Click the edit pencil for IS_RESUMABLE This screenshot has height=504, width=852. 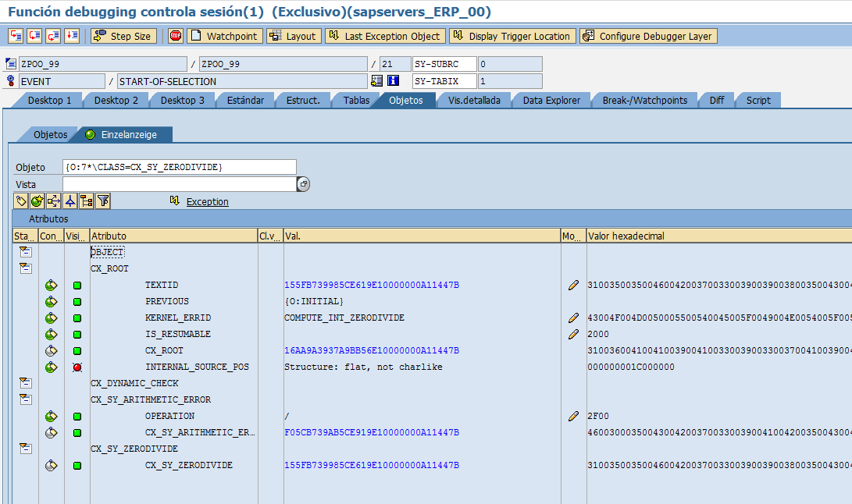click(573, 334)
